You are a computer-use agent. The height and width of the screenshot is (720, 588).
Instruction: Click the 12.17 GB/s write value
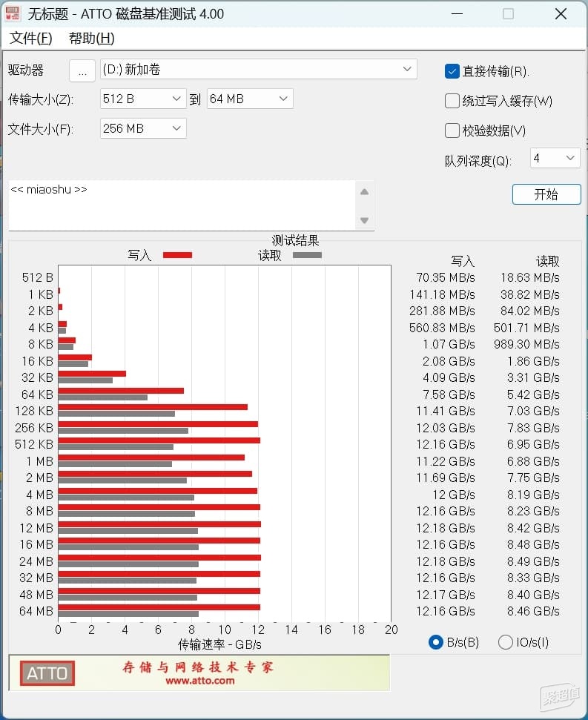445,595
